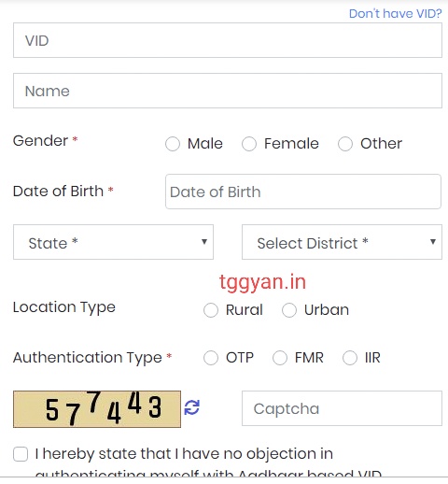
Task: Open the Select District dropdown
Action: click(342, 242)
